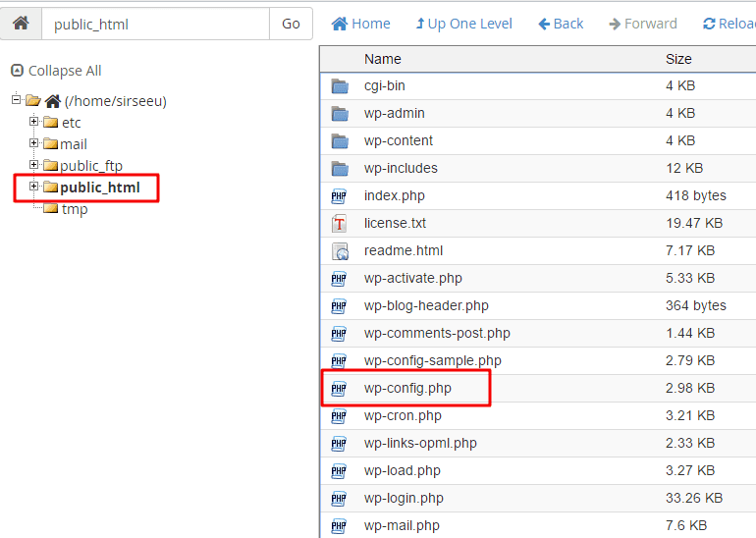Select the wp-comments-post.php file name
Image resolution: width=756 pixels, height=538 pixels.
coord(437,333)
